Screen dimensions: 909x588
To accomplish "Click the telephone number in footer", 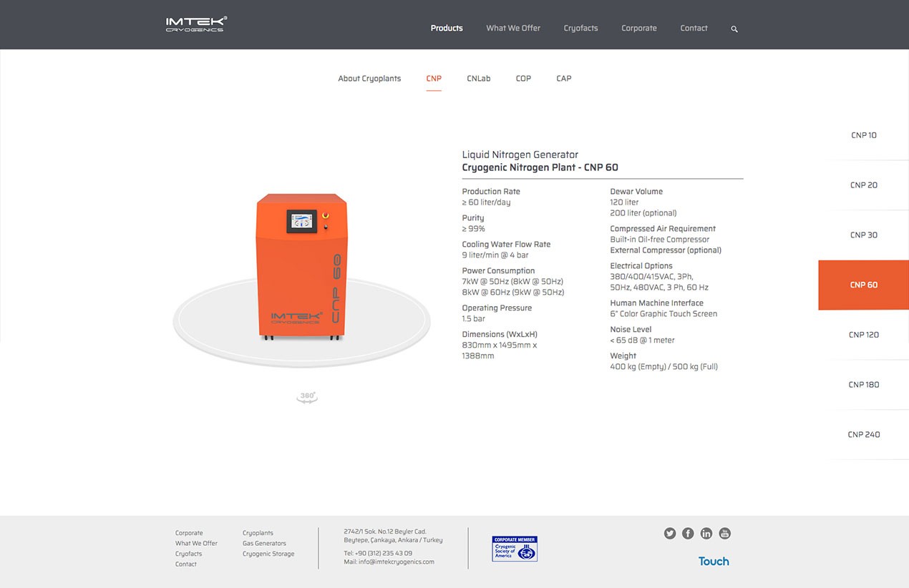I will [x=384, y=554].
